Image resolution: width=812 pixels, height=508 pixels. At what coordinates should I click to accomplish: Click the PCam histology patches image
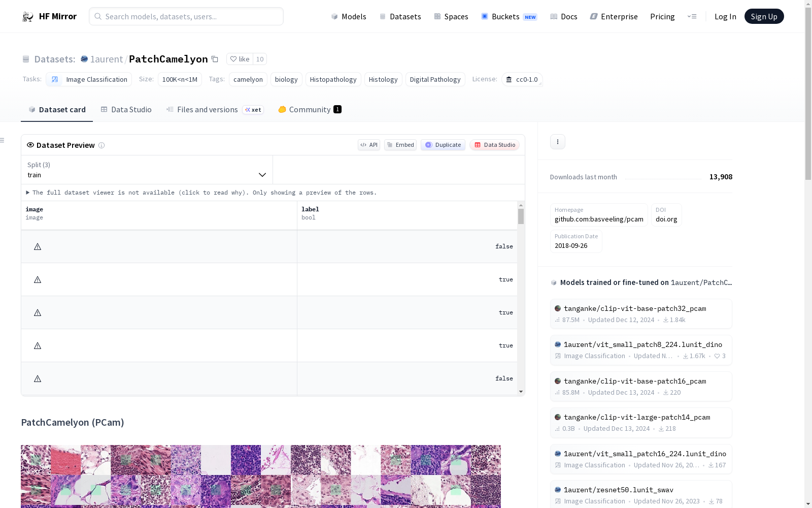tap(261, 477)
